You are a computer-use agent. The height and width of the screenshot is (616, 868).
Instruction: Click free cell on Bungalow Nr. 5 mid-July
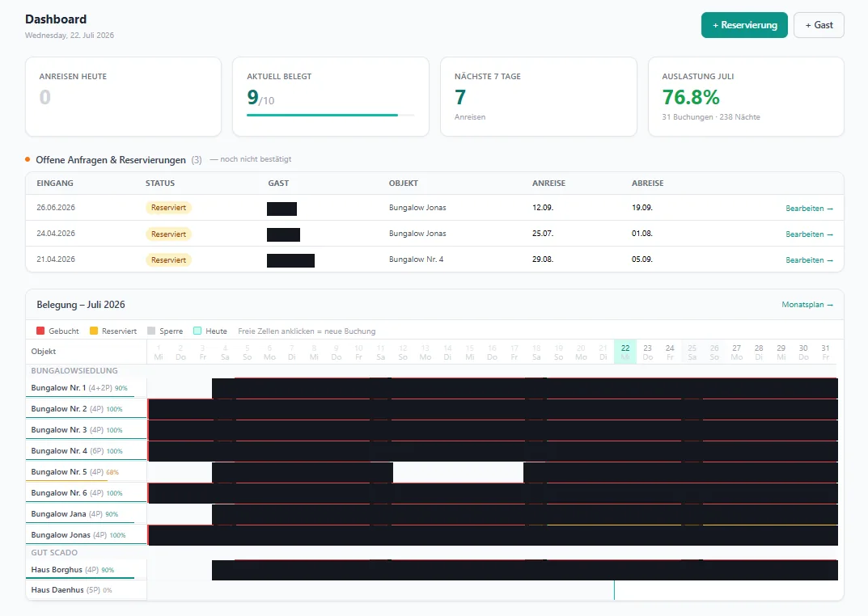(459, 473)
